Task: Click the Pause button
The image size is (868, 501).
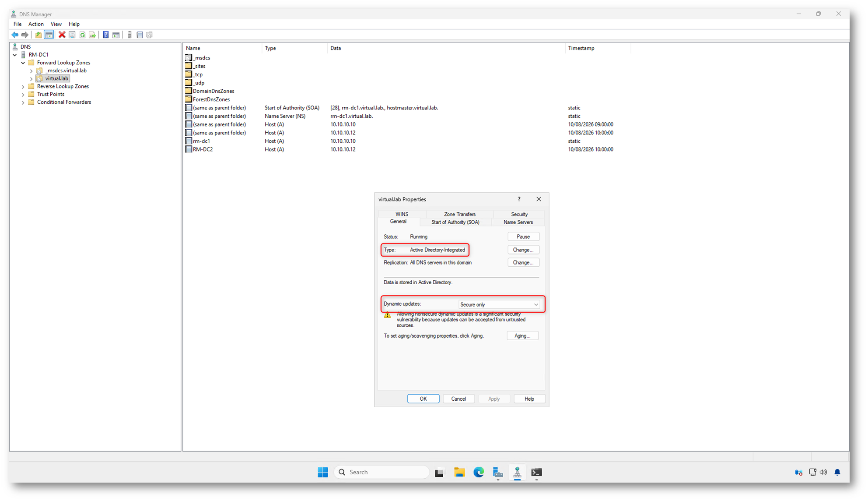Action: click(x=523, y=236)
